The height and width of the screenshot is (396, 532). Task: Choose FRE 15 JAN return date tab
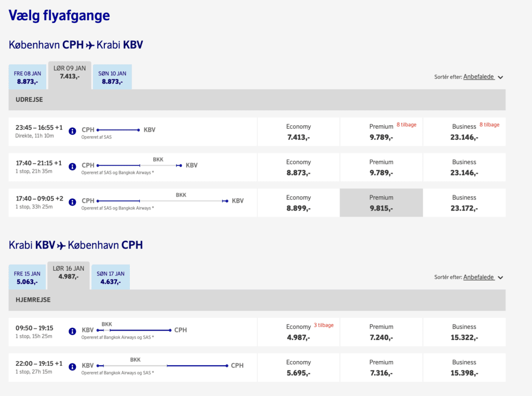click(27, 278)
